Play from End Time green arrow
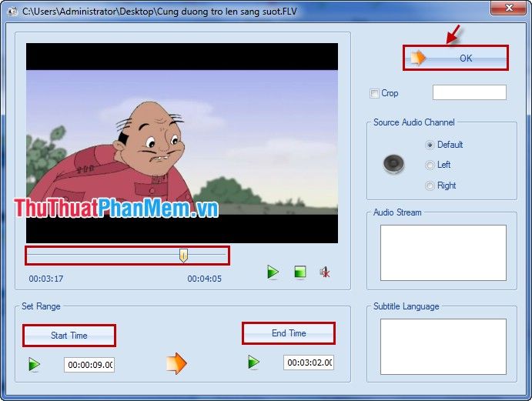The height and width of the screenshot is (401, 532). (x=253, y=362)
